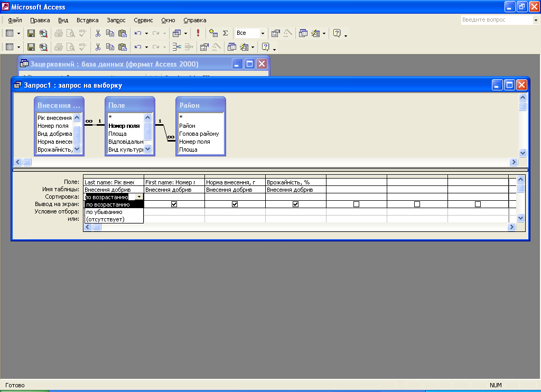The width and height of the screenshot is (541, 392).
Task: Collapse the Сортировка sort combo arrow
Action: (x=139, y=197)
